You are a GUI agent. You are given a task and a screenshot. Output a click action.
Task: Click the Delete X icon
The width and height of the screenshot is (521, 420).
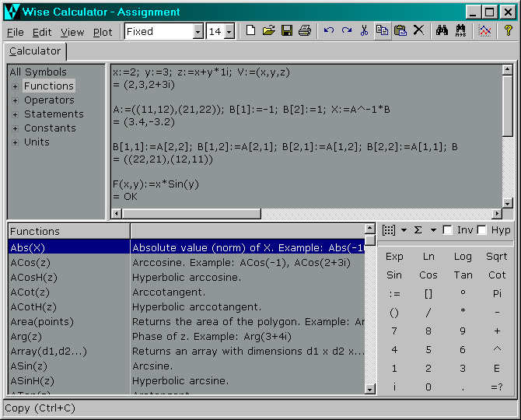418,31
